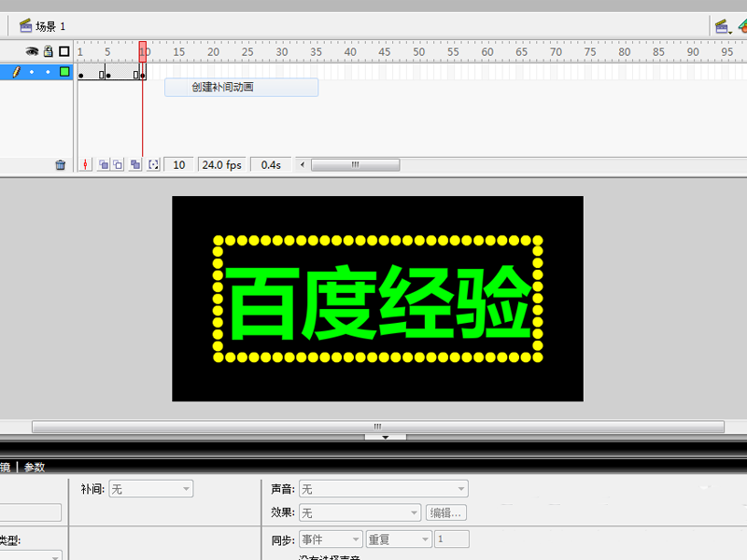Open the 声音 sound dropdown
Image resolution: width=747 pixels, height=560 pixels.
click(x=384, y=489)
